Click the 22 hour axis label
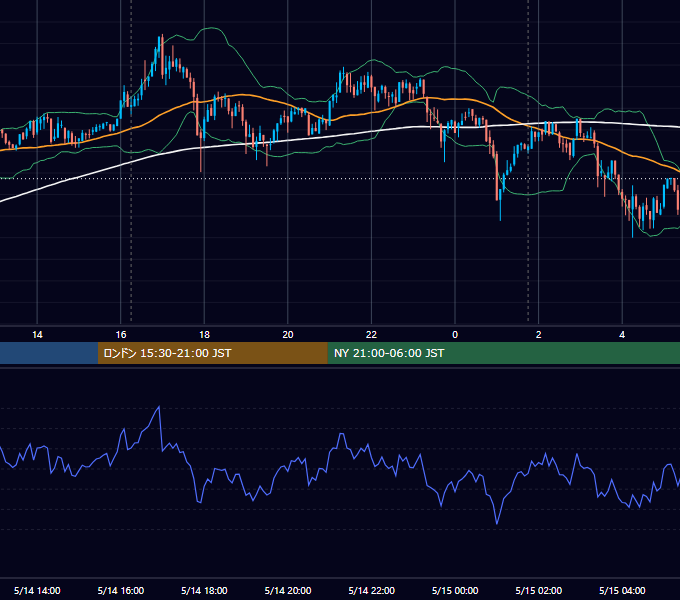The image size is (680, 600). 371,335
